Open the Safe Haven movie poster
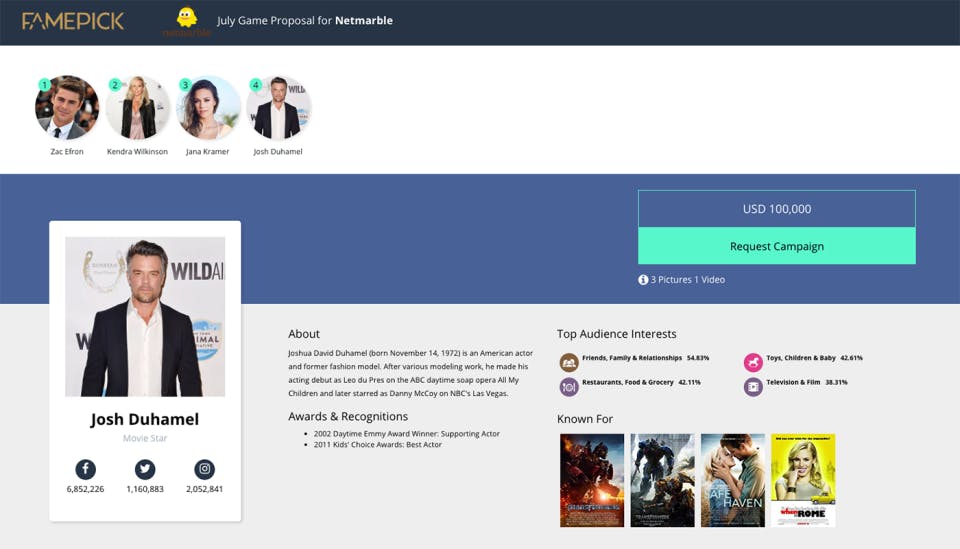 (x=733, y=480)
